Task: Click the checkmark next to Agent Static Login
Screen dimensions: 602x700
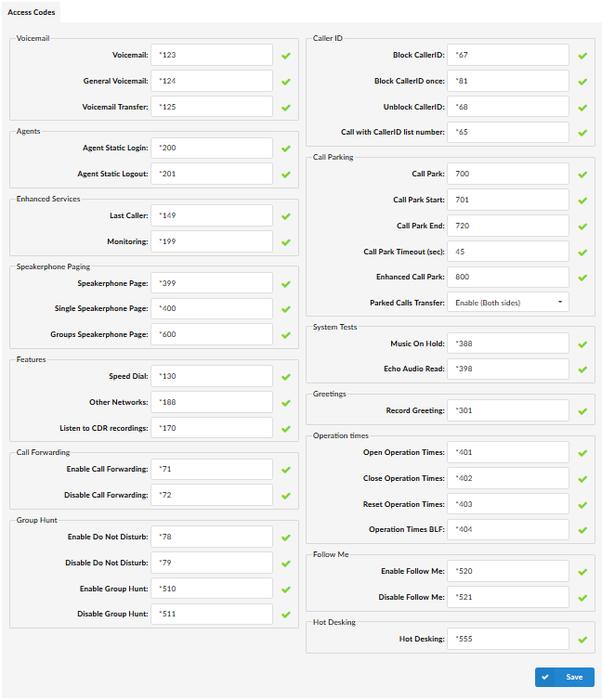Action: pyautogui.click(x=286, y=149)
